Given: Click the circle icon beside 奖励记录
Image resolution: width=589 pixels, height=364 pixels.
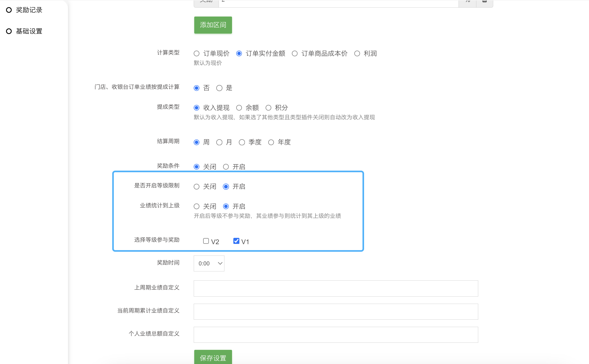Looking at the screenshot, I should tap(9, 10).
